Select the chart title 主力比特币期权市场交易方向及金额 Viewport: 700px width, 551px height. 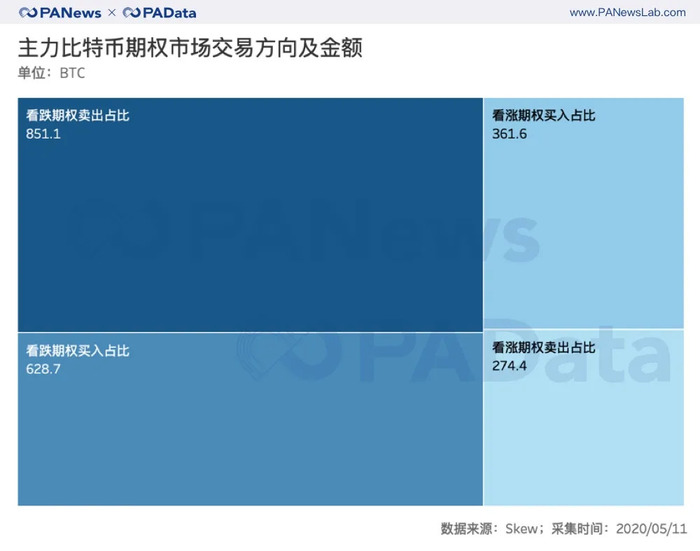tap(188, 49)
